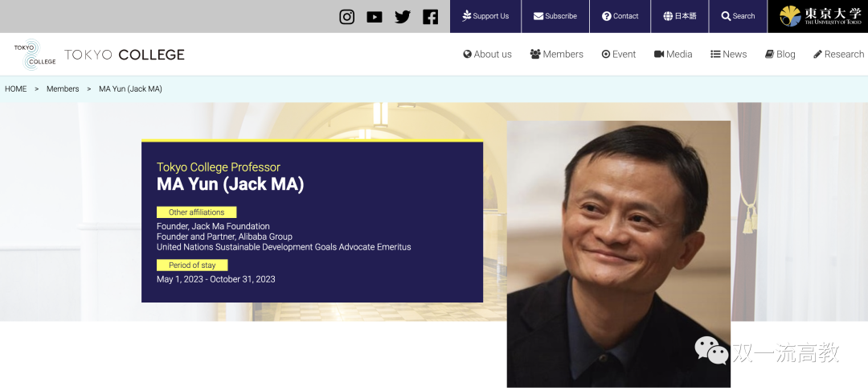Click the Support Us button
Viewport: 868px width, 391px height.
click(485, 16)
